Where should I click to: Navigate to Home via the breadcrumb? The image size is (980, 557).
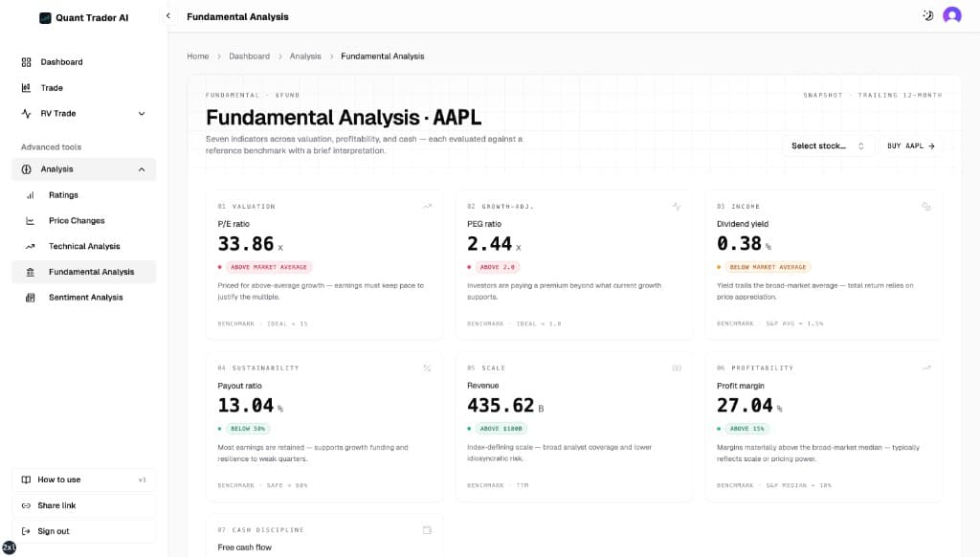click(197, 56)
